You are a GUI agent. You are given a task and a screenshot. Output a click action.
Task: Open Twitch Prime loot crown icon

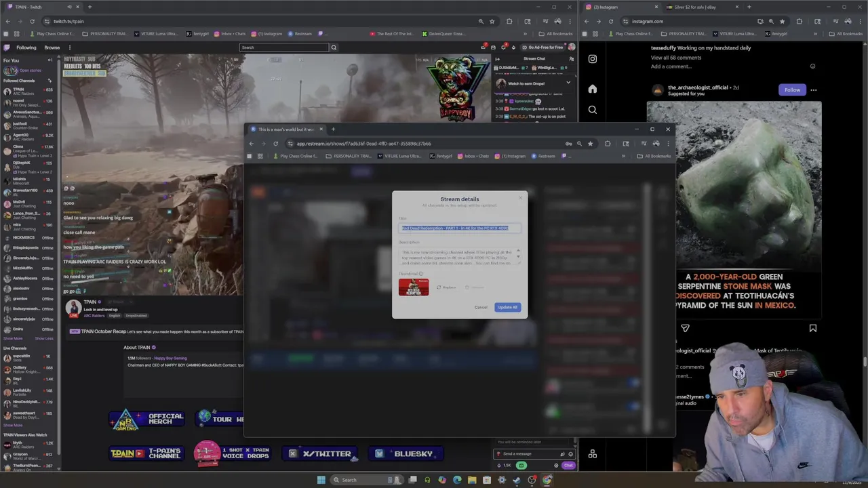click(x=484, y=47)
